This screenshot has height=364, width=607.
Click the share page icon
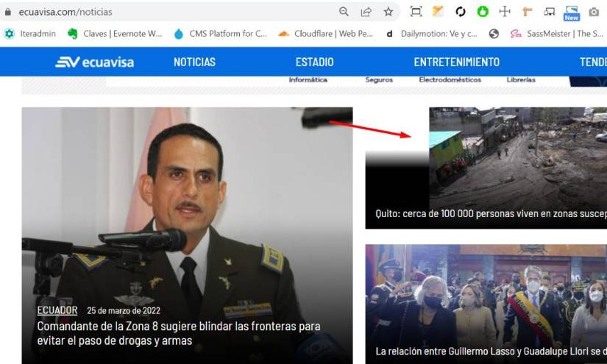point(366,12)
